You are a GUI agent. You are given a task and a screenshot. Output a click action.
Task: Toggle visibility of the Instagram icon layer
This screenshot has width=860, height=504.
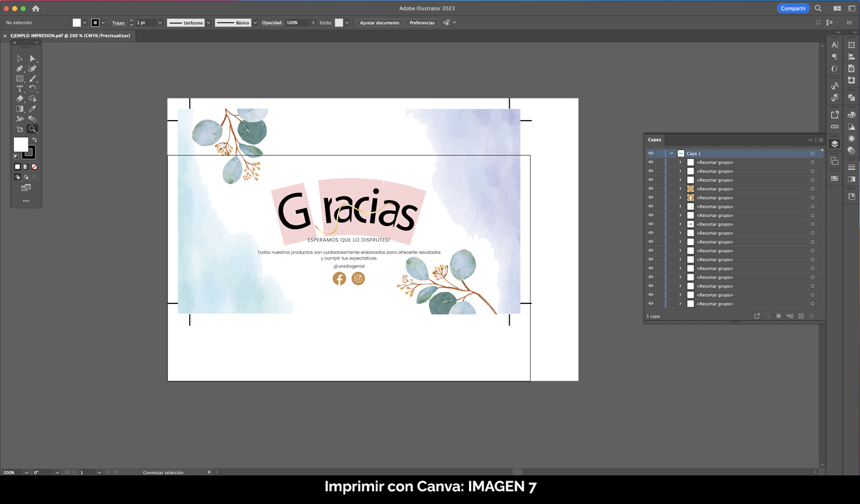tap(651, 189)
